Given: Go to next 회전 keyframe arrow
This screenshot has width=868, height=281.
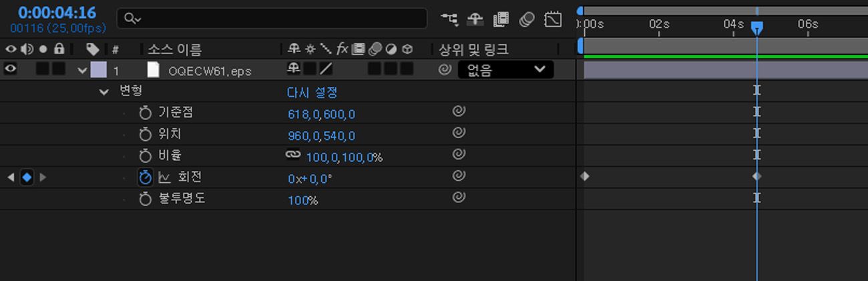Looking at the screenshot, I should 43,177.
